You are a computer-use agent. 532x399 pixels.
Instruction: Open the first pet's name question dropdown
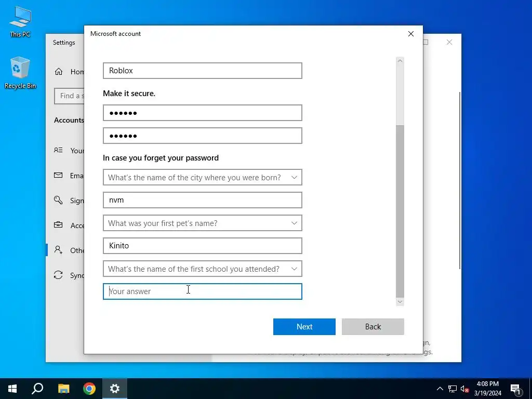pyautogui.click(x=203, y=223)
